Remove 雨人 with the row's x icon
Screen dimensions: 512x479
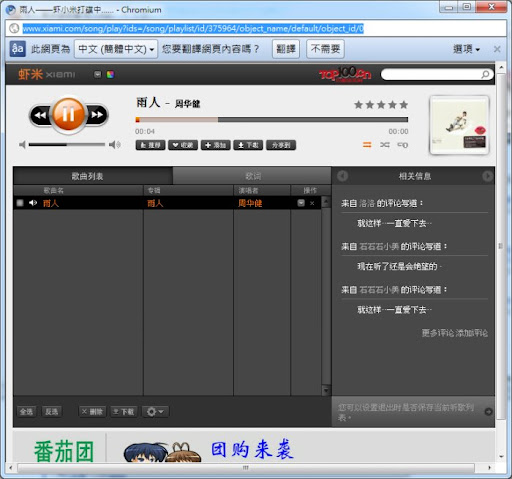tap(312, 203)
